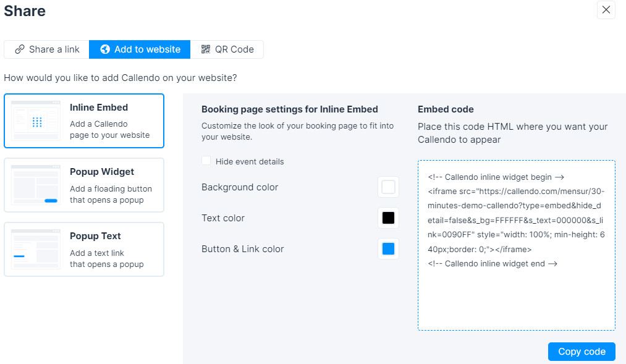The width and height of the screenshot is (626, 364).
Task: Select the Add to website tab
Action: pyautogui.click(x=140, y=49)
